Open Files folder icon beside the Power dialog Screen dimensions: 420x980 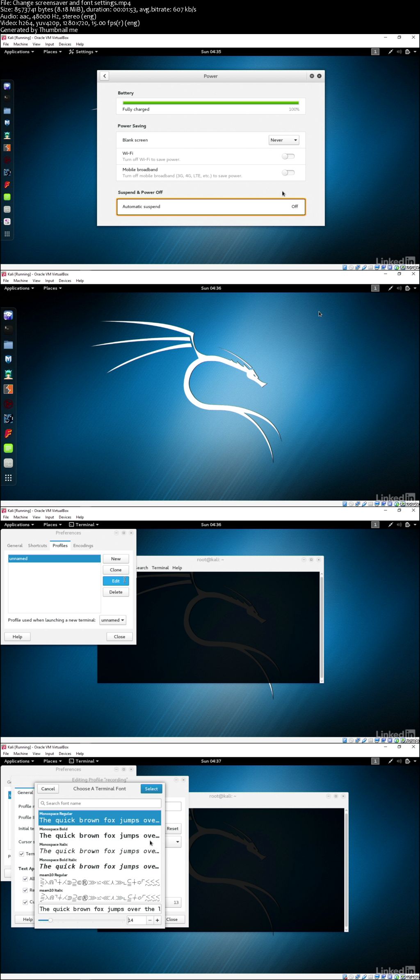click(x=7, y=110)
